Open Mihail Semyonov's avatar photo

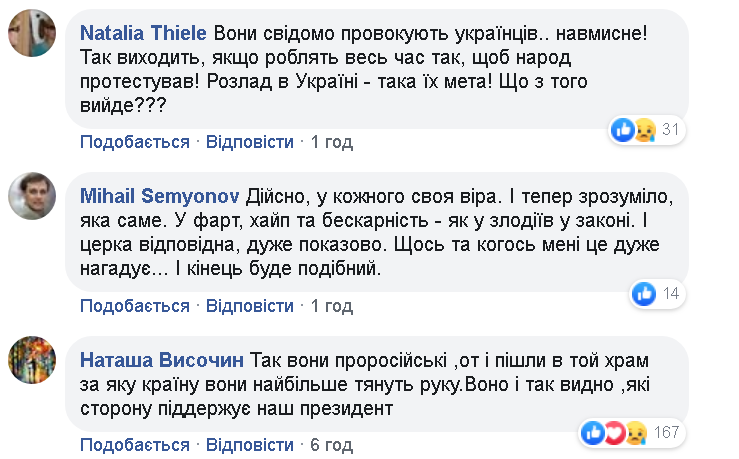pyautogui.click(x=31, y=195)
